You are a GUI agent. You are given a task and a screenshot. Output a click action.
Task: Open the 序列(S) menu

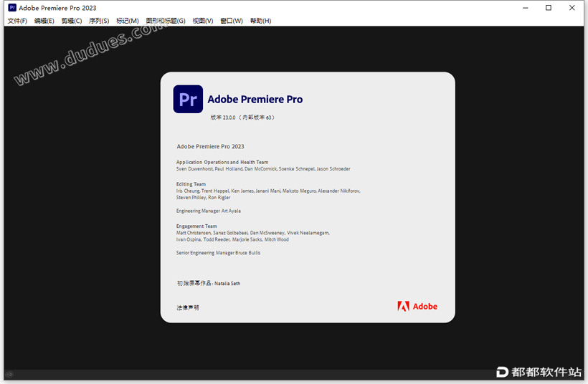click(x=99, y=21)
